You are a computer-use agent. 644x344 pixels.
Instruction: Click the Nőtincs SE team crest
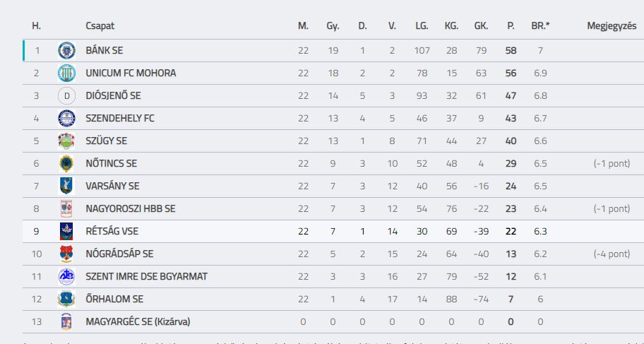[66, 164]
